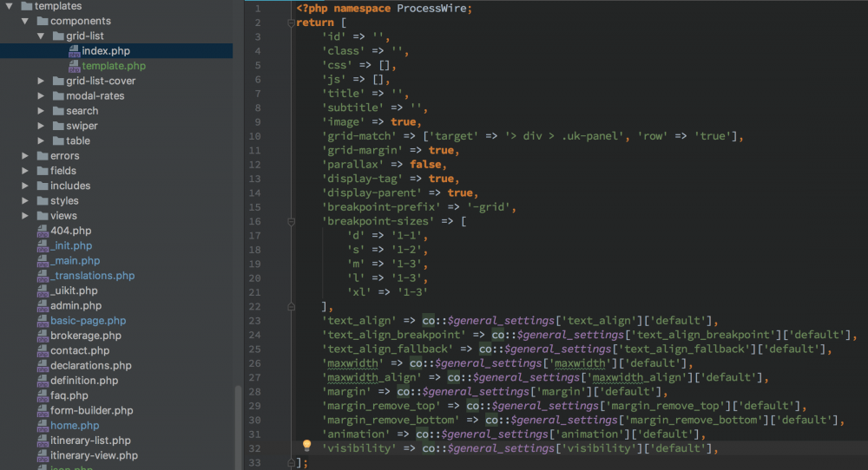This screenshot has height=470, width=868.
Task: Click the file icon next to home.php
Action: [x=43, y=426]
